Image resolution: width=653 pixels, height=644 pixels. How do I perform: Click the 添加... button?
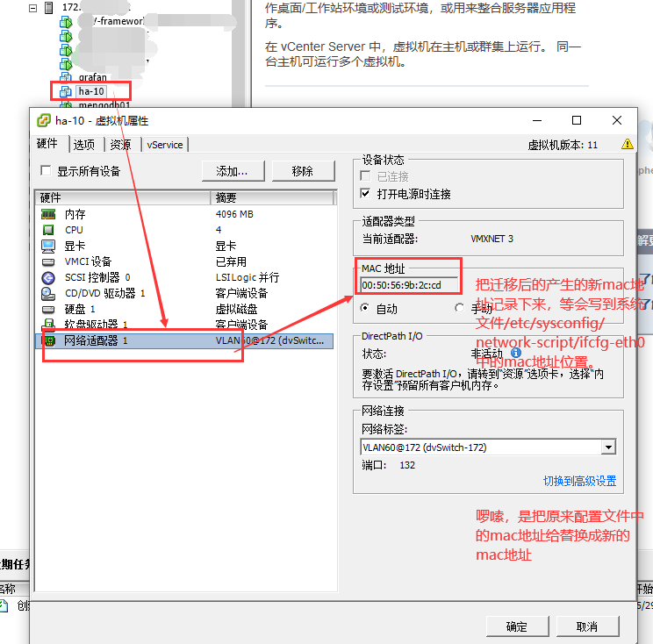[233, 171]
